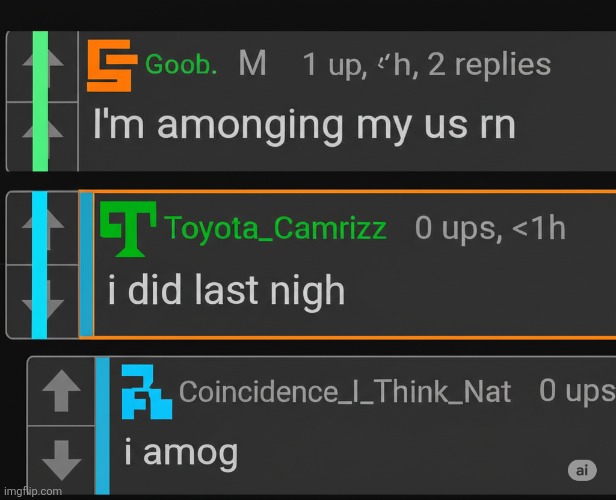Click the comment text "i did last nigh"
Viewport: 616px width, 500px height.
(226, 291)
